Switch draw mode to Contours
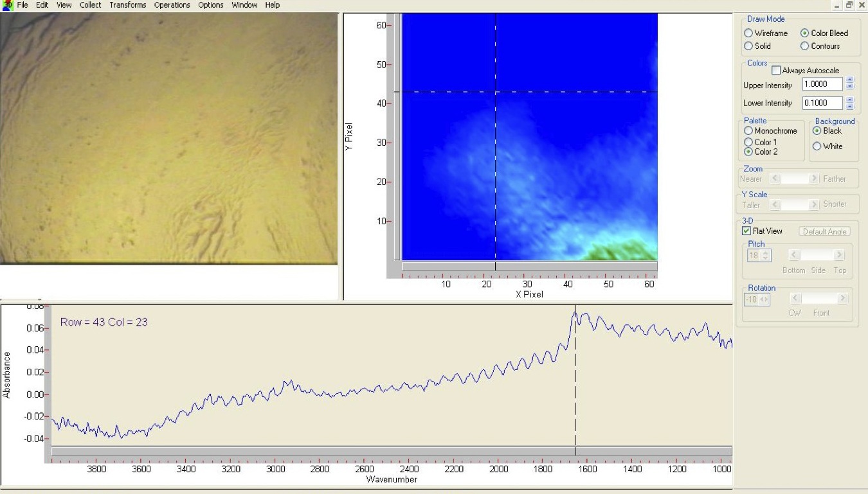 (804, 46)
